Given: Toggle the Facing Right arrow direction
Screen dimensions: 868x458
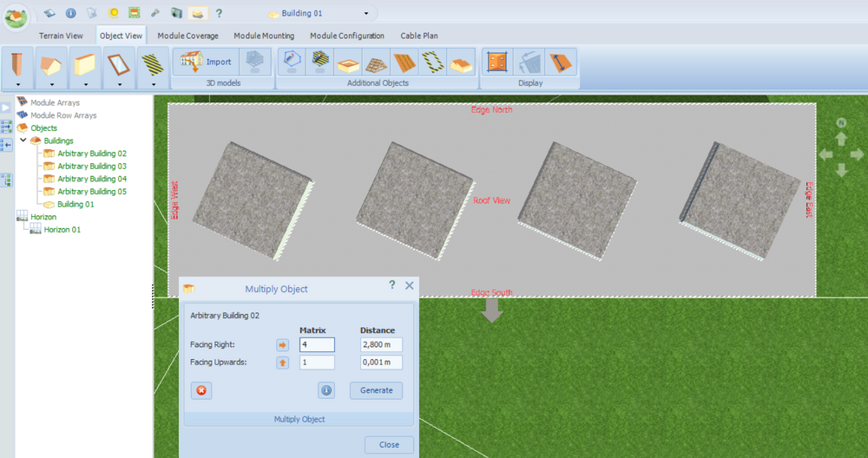Looking at the screenshot, I should 282,344.
